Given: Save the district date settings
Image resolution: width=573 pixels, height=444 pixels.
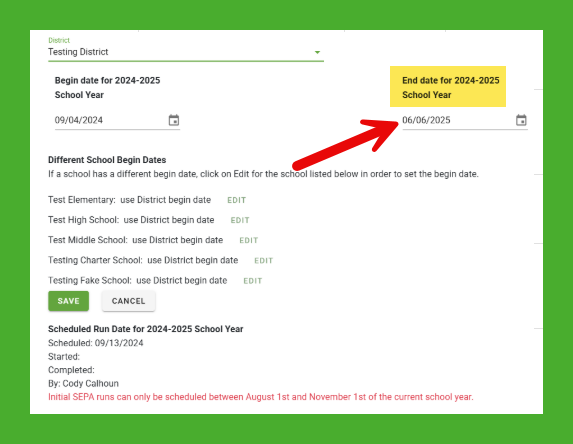Looking at the screenshot, I should (x=68, y=301).
